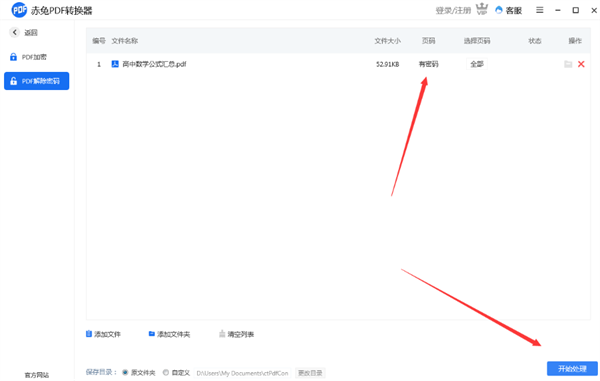Click 更改目录 to change directory

coord(310,373)
